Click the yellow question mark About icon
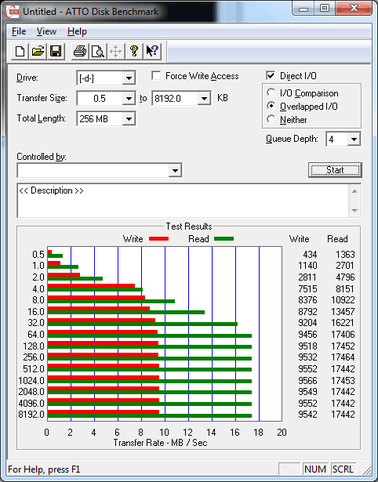378x482 pixels. point(134,51)
